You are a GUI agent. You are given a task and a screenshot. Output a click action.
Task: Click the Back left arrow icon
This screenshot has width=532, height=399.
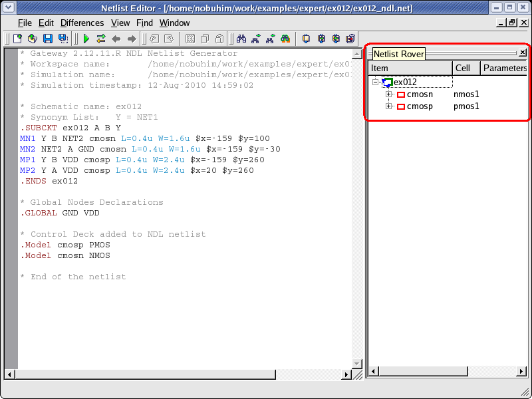click(x=116, y=39)
